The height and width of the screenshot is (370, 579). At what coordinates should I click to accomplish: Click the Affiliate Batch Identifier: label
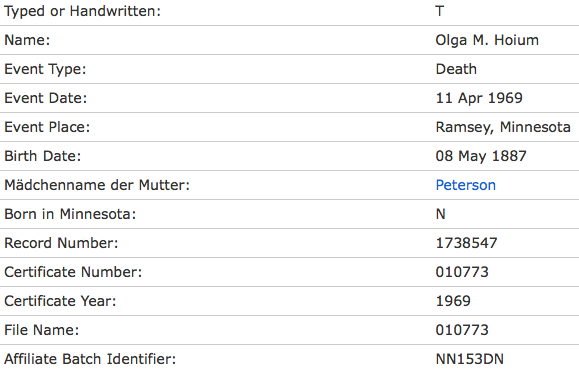[90, 359]
